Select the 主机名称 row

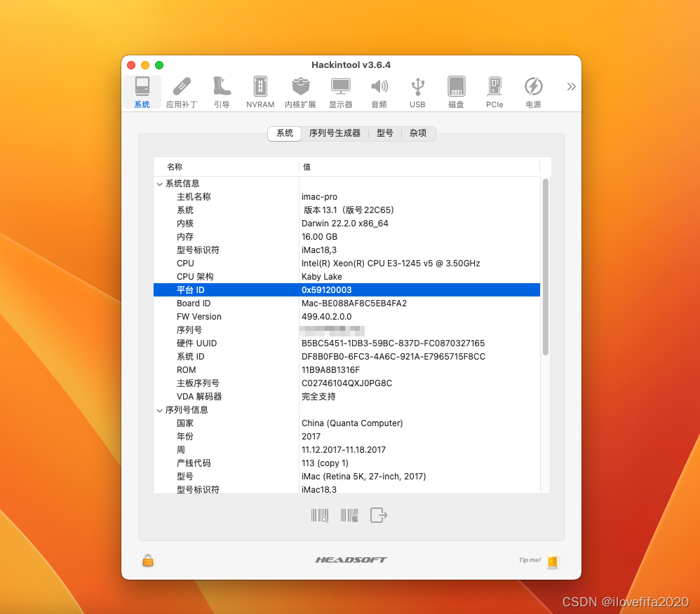(x=346, y=197)
